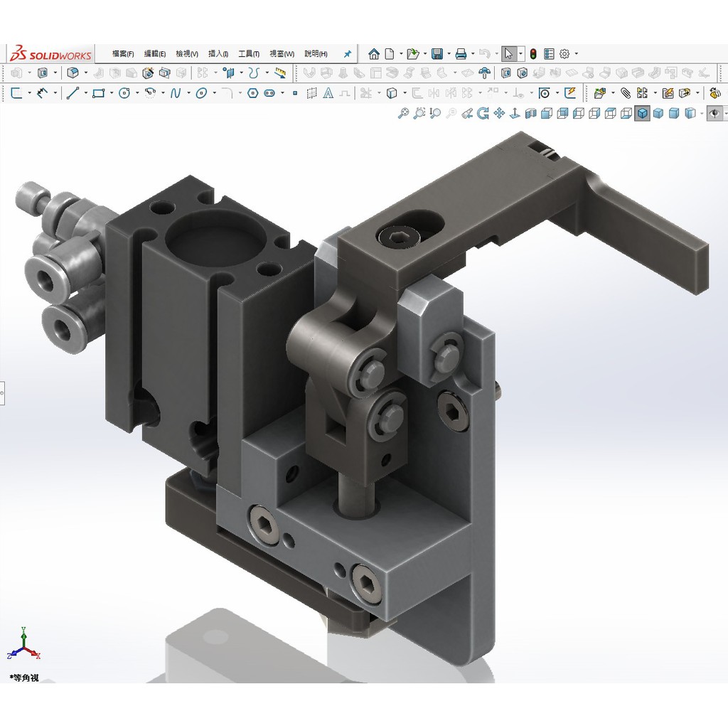
Task: Toggle the Select cursor tool
Action: (508, 54)
